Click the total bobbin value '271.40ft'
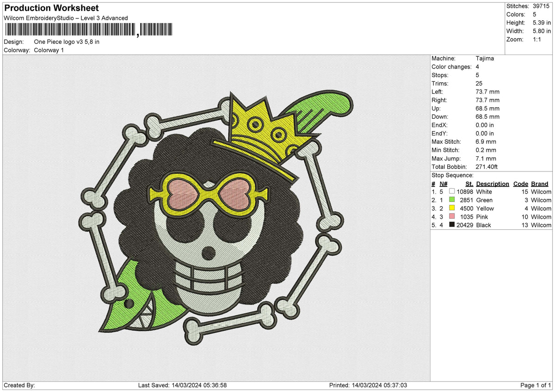Image resolution: width=555 pixels, height=392 pixels. tap(487, 167)
